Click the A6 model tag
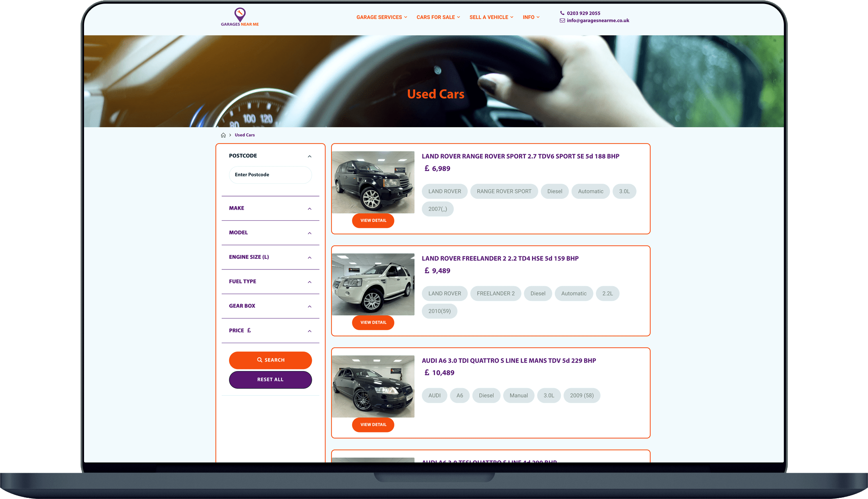Image resolution: width=868 pixels, height=499 pixels. (459, 395)
